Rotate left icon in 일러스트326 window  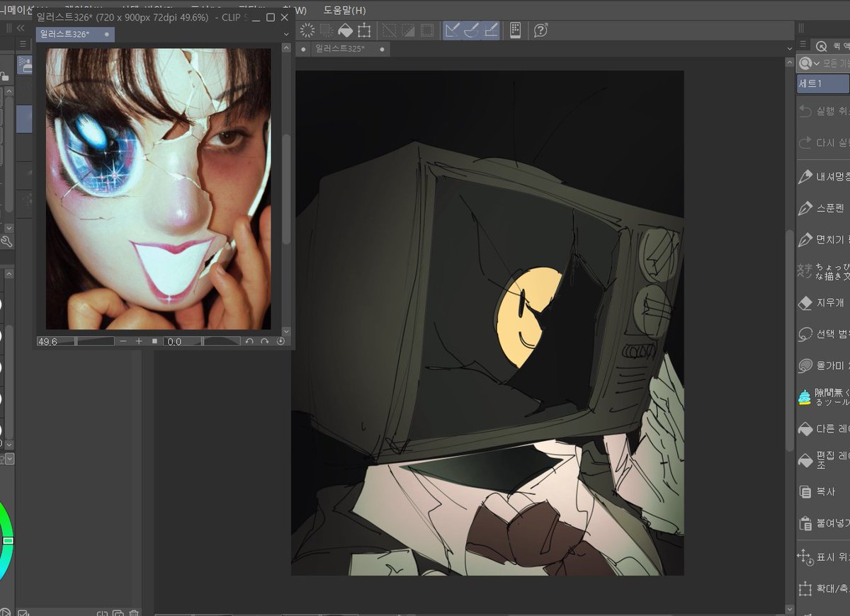(x=249, y=341)
